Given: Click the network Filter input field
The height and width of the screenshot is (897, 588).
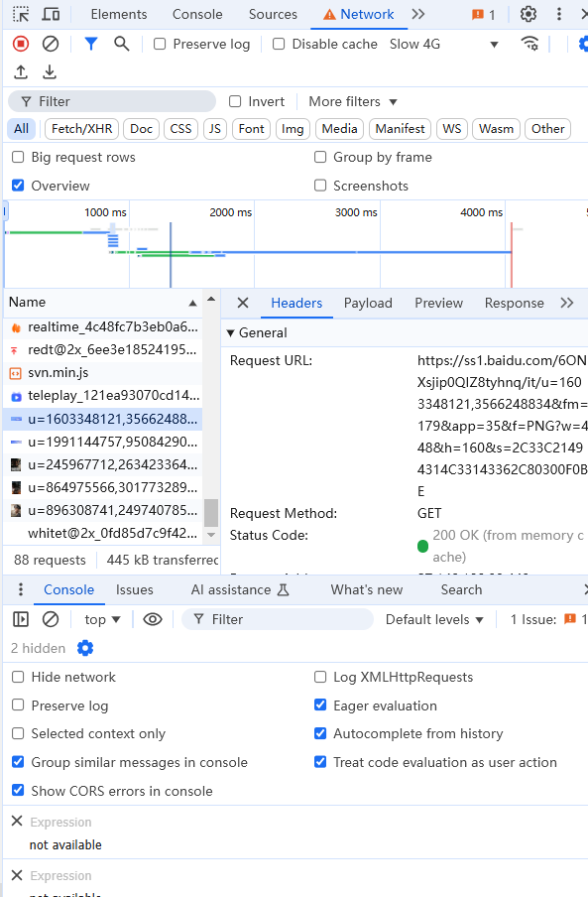Looking at the screenshot, I should point(112,102).
